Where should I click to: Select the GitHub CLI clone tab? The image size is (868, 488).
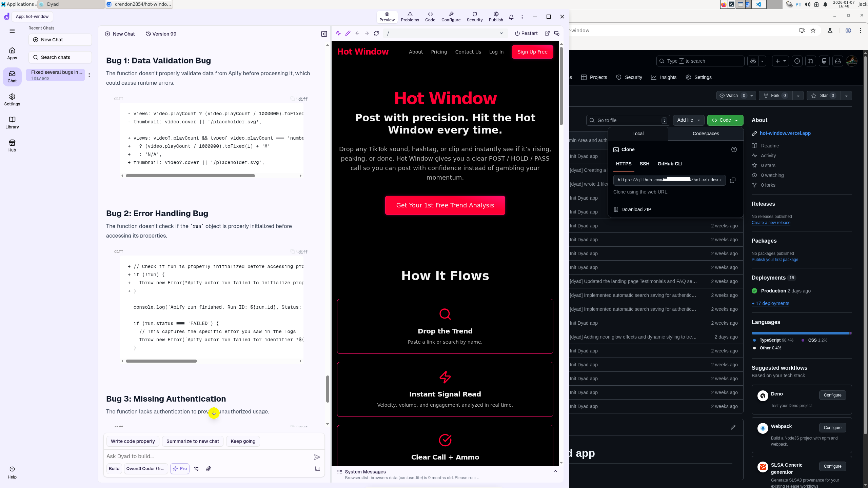pyautogui.click(x=670, y=164)
